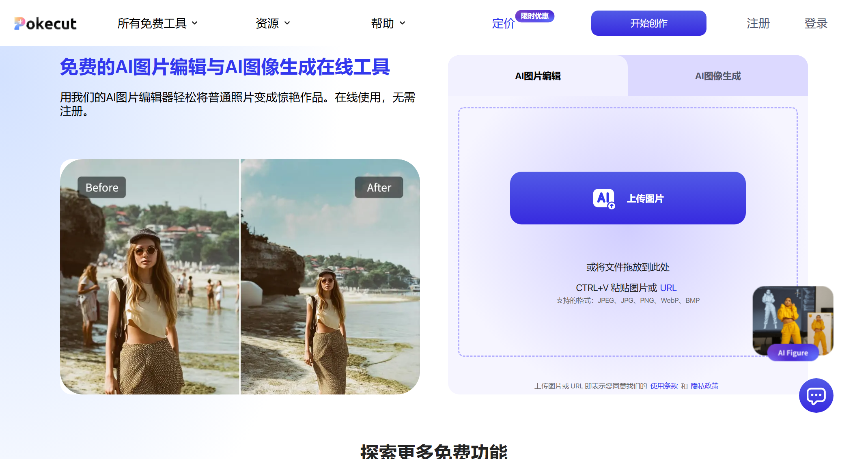Click the 限时优惠 badge
Screen dimensions: 868x459
tap(534, 16)
